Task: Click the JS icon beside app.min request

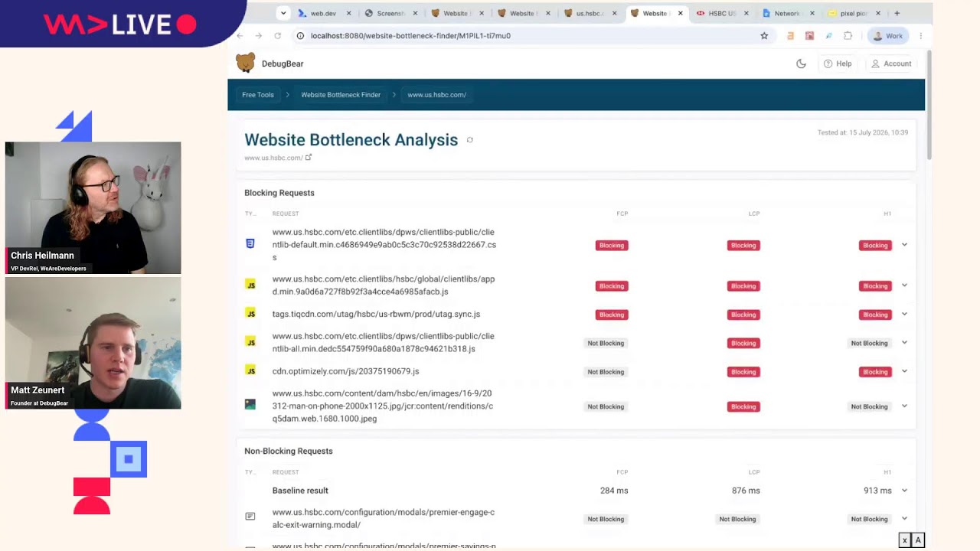Action: (x=250, y=285)
